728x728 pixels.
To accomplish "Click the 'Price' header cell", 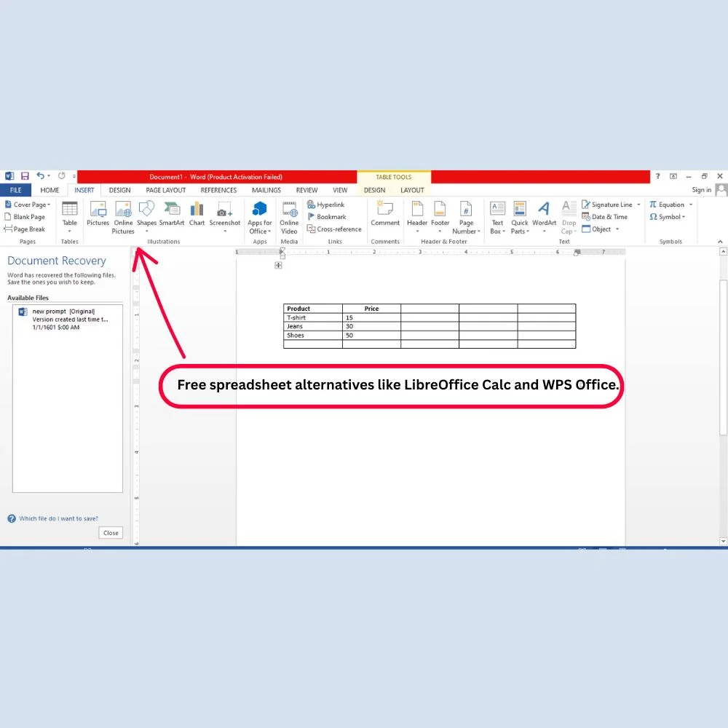I will [371, 308].
